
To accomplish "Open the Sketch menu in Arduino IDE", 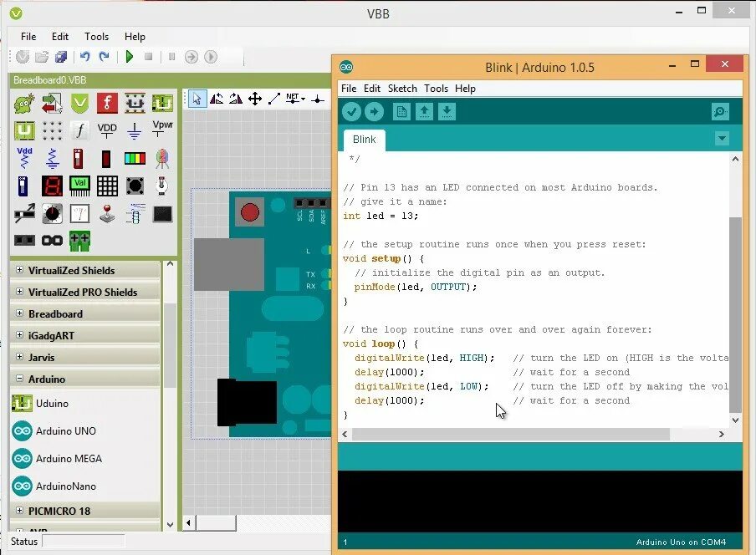I will [402, 89].
